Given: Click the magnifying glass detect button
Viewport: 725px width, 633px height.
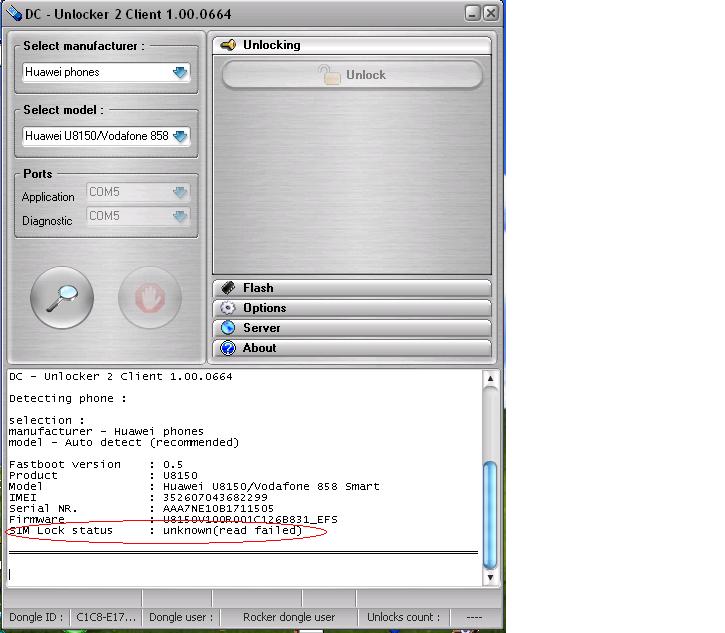Looking at the screenshot, I should [x=62, y=297].
